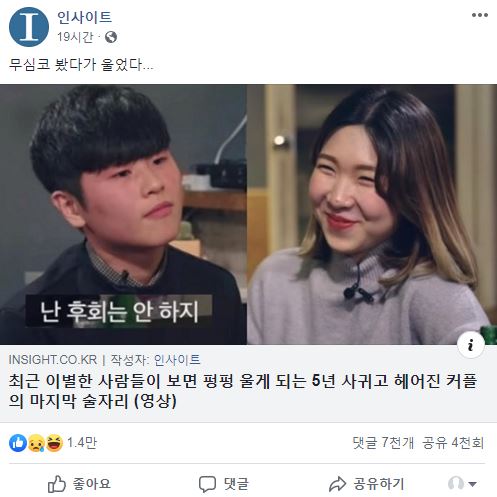Click the 작성자 인사이트 author link
This screenshot has height=497, width=497.
155,360
